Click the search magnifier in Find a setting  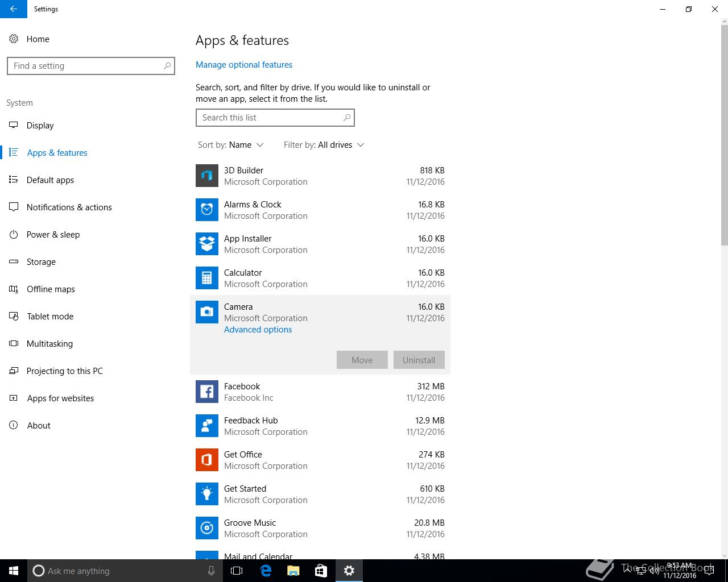tap(167, 66)
